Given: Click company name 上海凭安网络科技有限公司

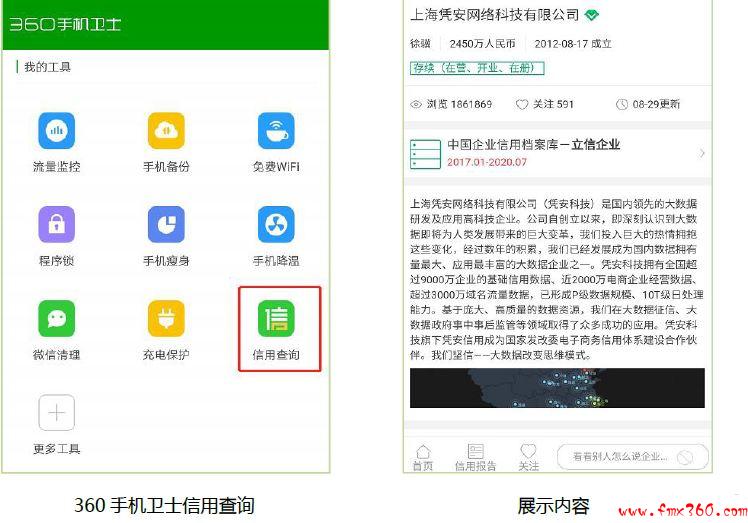Looking at the screenshot, I should click(494, 15).
